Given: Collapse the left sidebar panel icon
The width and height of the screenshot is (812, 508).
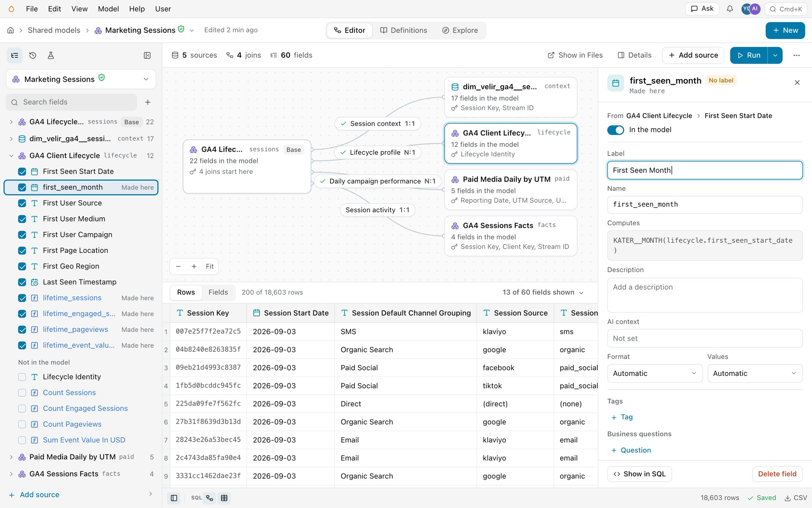Looking at the screenshot, I should (x=147, y=55).
